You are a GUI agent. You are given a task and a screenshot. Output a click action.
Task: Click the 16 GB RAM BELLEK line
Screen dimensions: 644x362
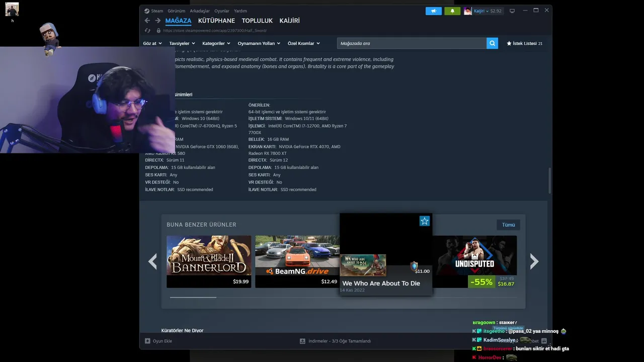click(x=269, y=139)
